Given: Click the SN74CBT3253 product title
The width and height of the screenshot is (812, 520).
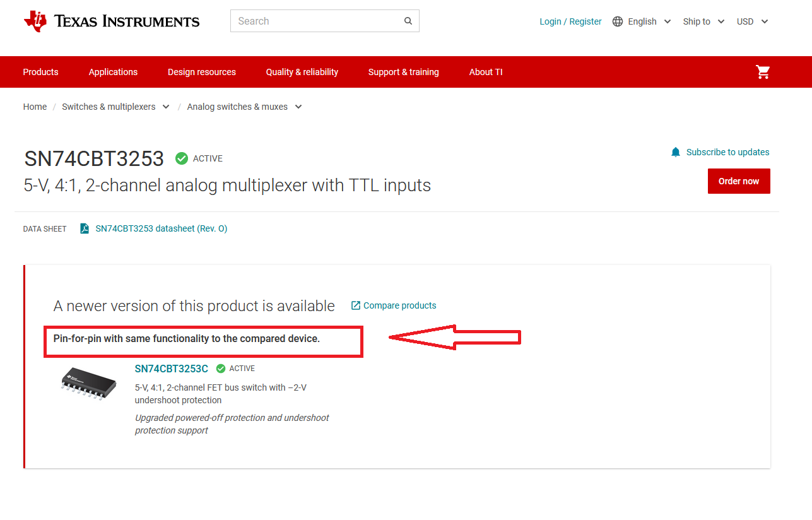Looking at the screenshot, I should pyautogui.click(x=94, y=158).
